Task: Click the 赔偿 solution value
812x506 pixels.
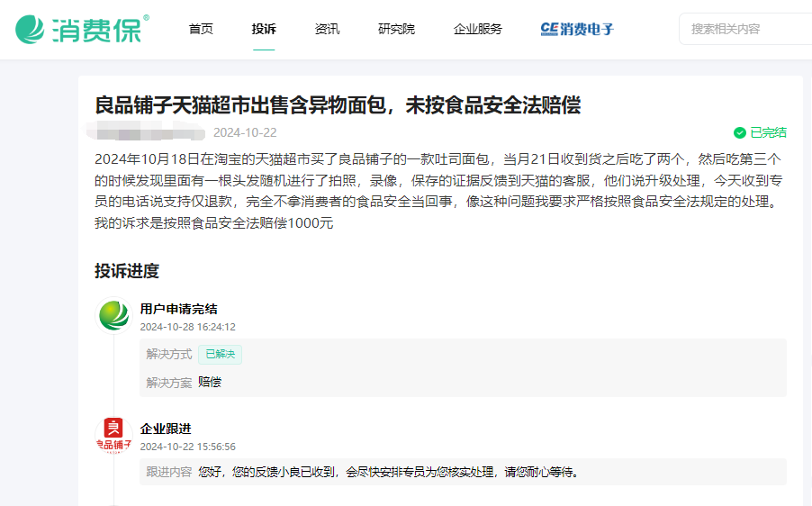Action: [x=210, y=383]
